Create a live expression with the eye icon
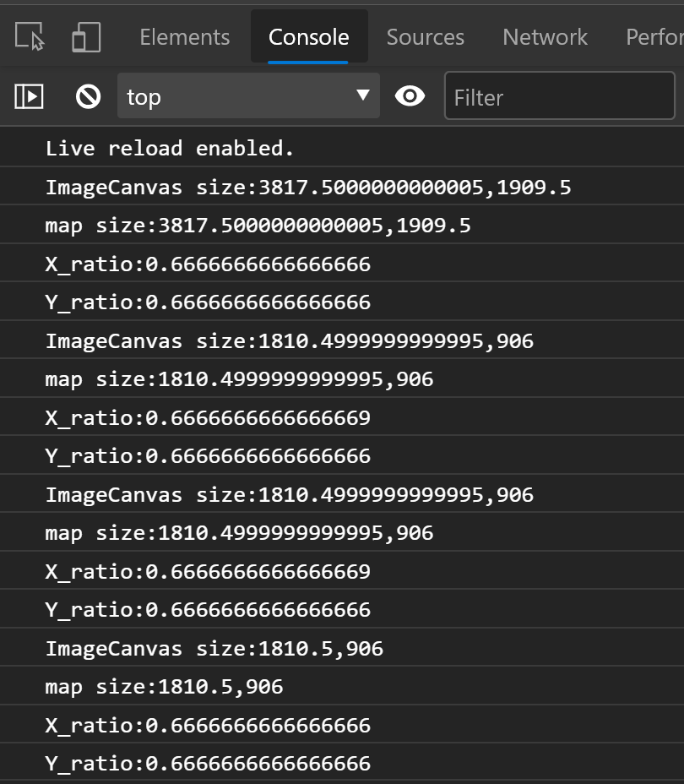This screenshot has height=784, width=684. (410, 95)
